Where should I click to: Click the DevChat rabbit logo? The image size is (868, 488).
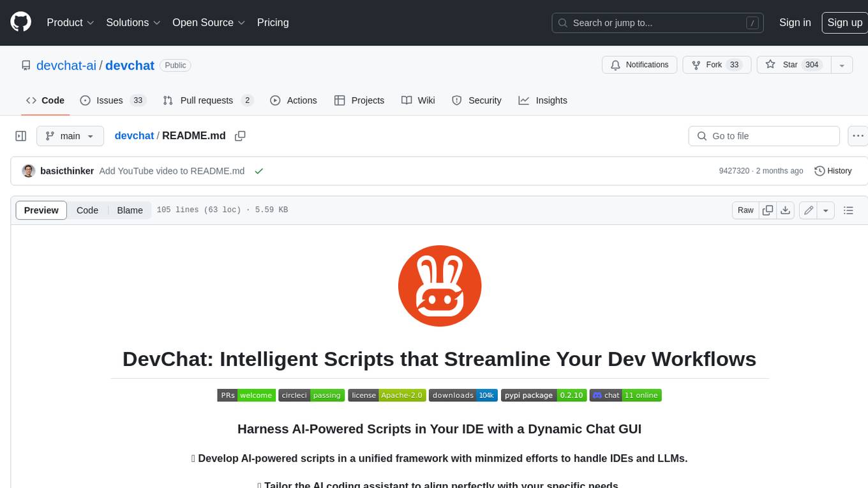coord(439,287)
